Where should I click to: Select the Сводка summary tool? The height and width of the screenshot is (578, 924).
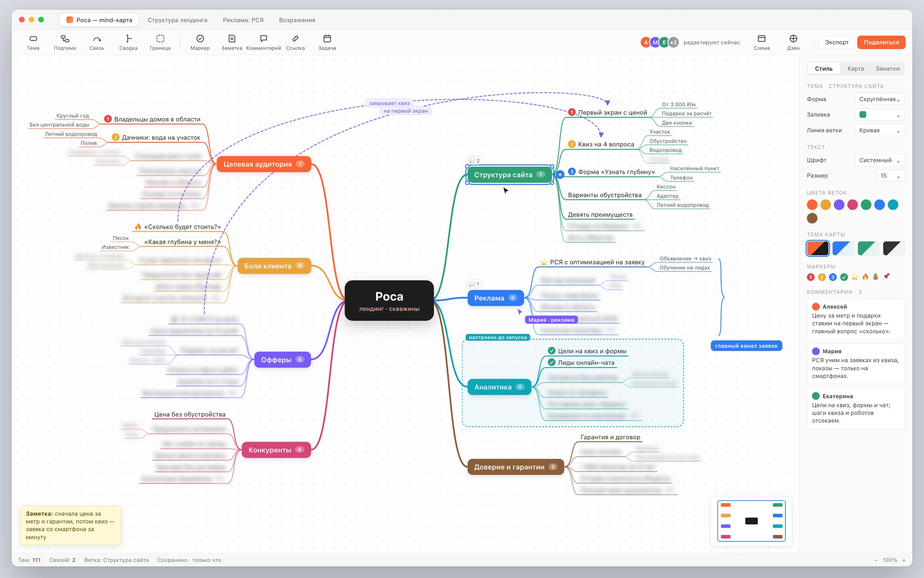tap(128, 39)
